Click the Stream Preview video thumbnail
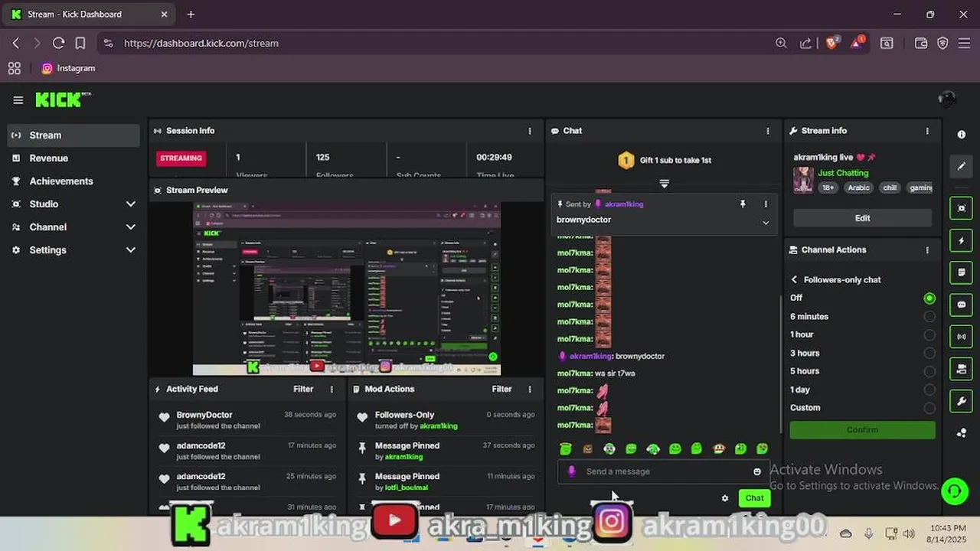The width and height of the screenshot is (980, 551). (x=346, y=289)
